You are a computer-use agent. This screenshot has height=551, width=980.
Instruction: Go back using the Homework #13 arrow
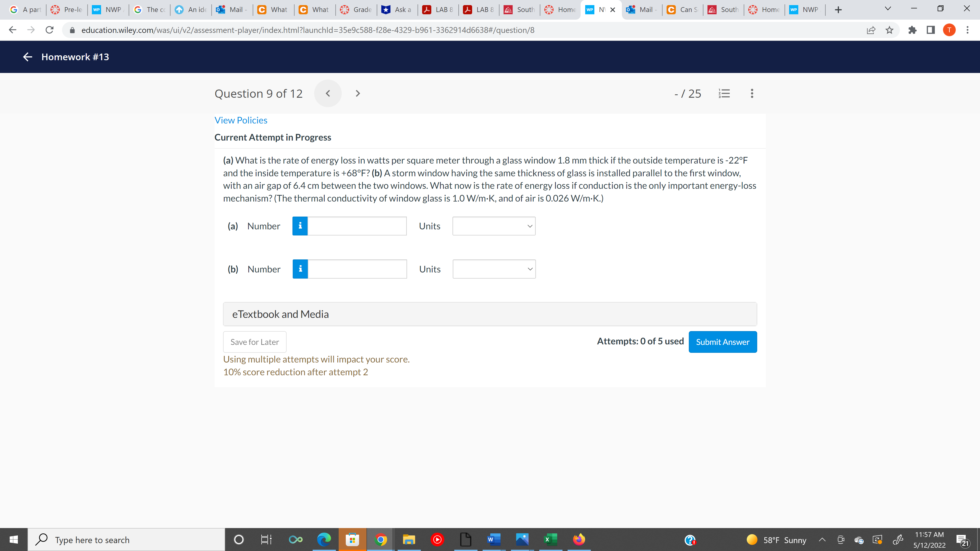point(27,57)
